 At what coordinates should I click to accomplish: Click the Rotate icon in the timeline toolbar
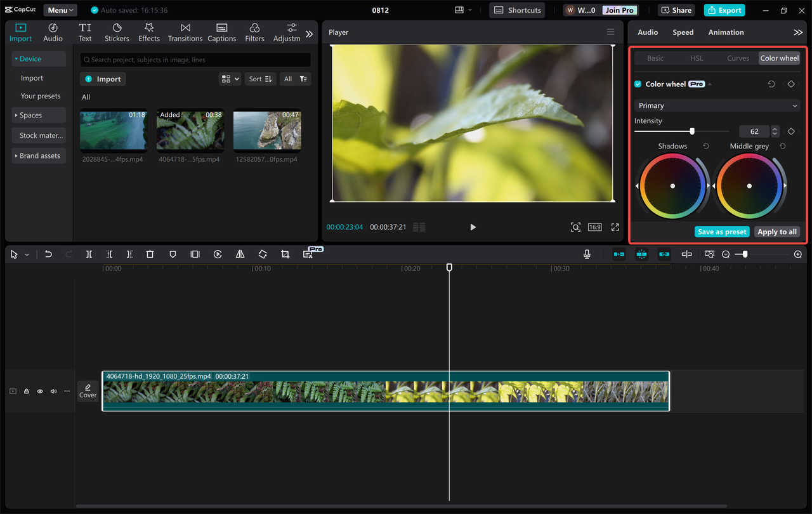tap(262, 254)
